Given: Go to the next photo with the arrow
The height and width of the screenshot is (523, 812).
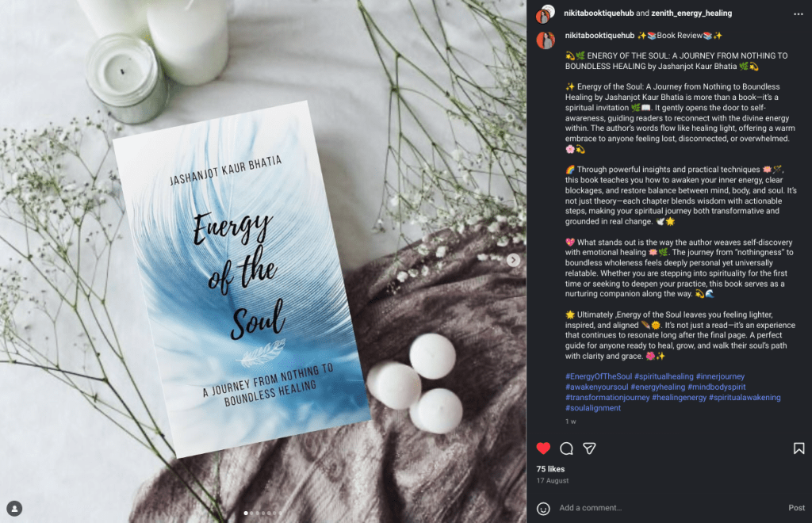Looking at the screenshot, I should (513, 260).
